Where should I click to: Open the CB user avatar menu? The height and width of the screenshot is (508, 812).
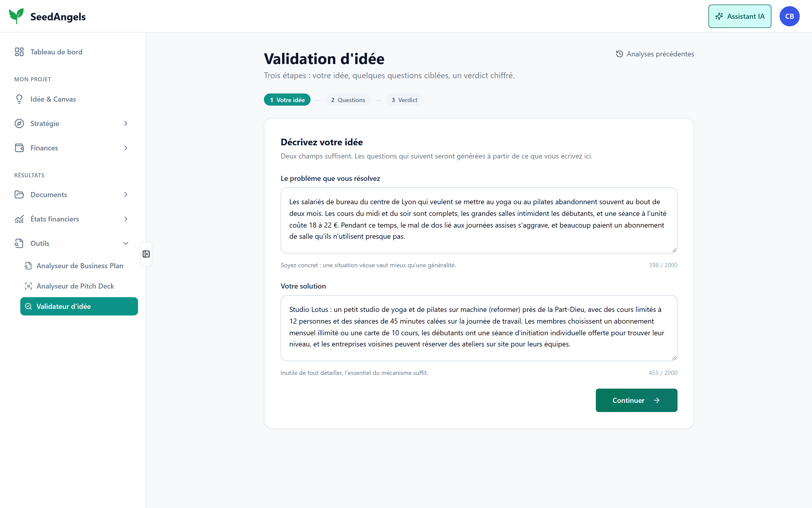pos(789,16)
